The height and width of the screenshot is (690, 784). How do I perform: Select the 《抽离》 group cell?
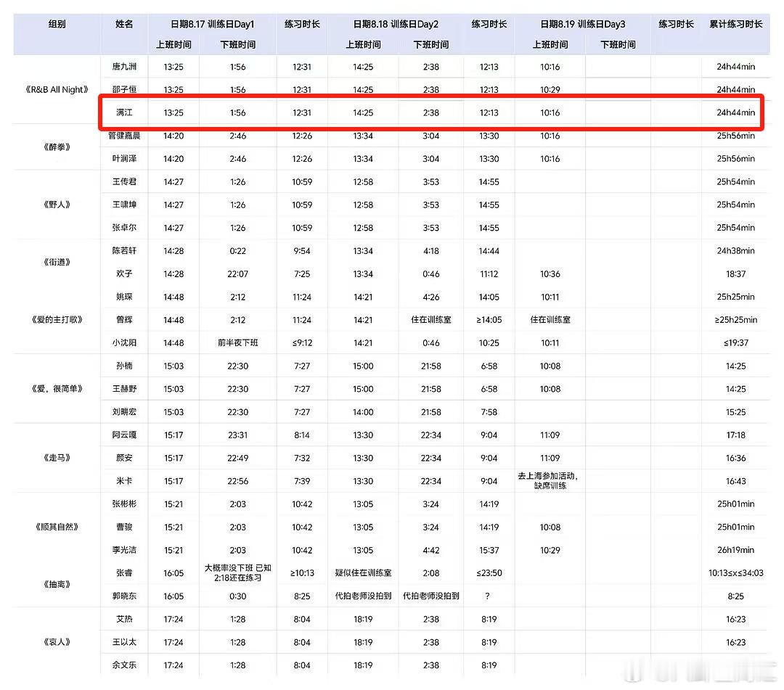(57, 584)
